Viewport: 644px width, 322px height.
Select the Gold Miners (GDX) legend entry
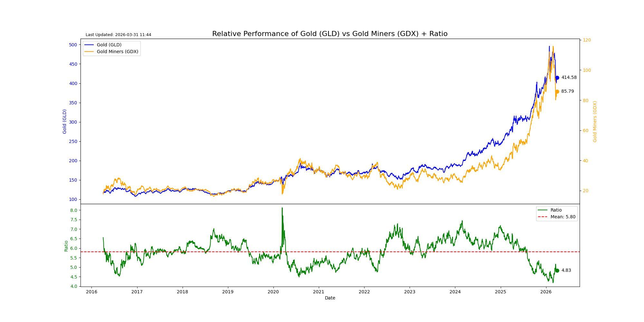(111, 52)
